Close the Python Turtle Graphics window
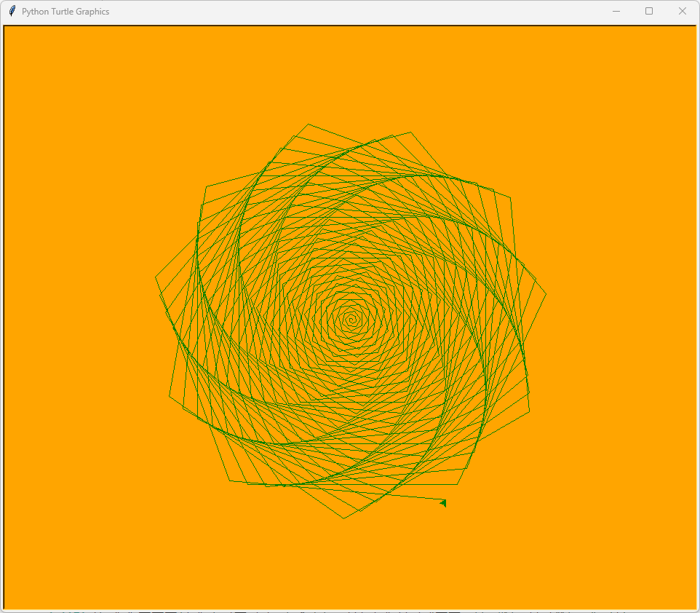The height and width of the screenshot is (613, 700). pyautogui.click(x=683, y=11)
